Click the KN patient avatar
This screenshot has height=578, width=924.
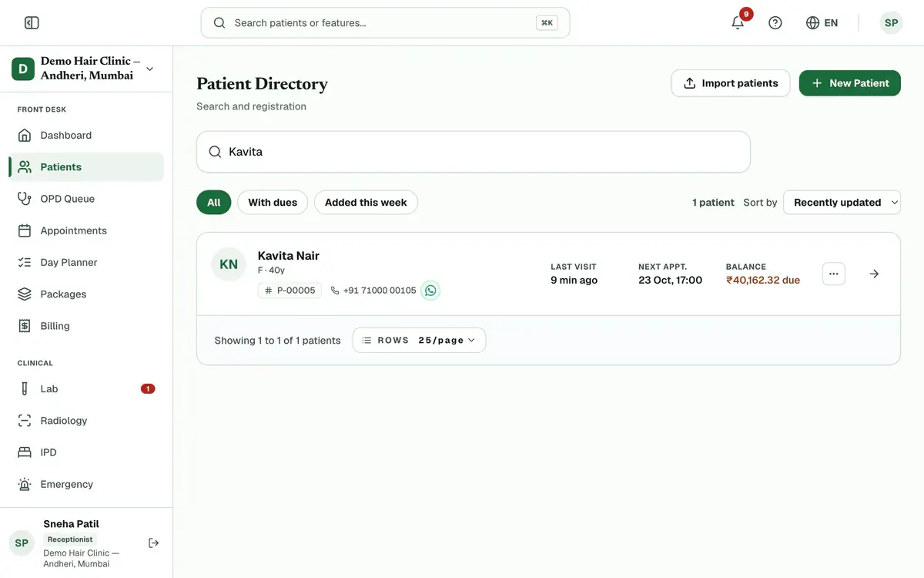tap(229, 264)
